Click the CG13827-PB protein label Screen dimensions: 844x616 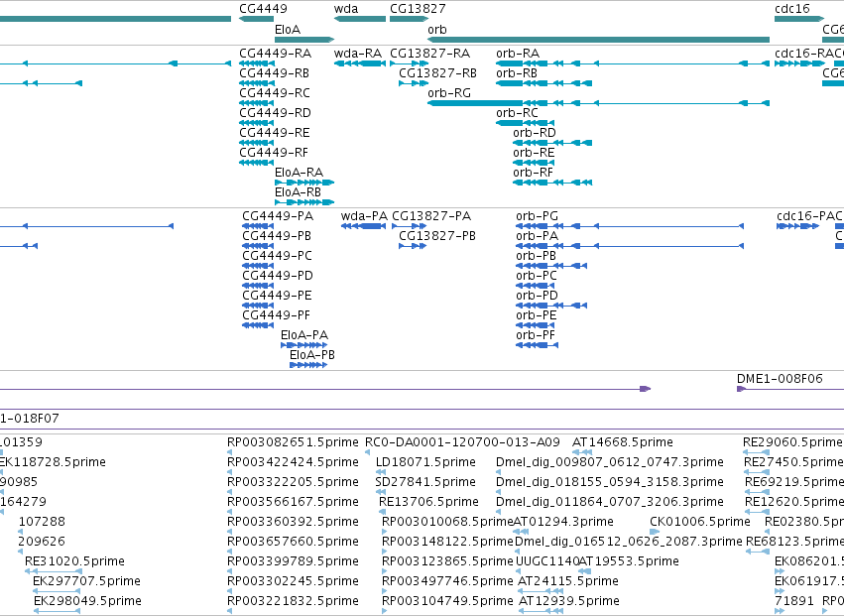click(437, 236)
